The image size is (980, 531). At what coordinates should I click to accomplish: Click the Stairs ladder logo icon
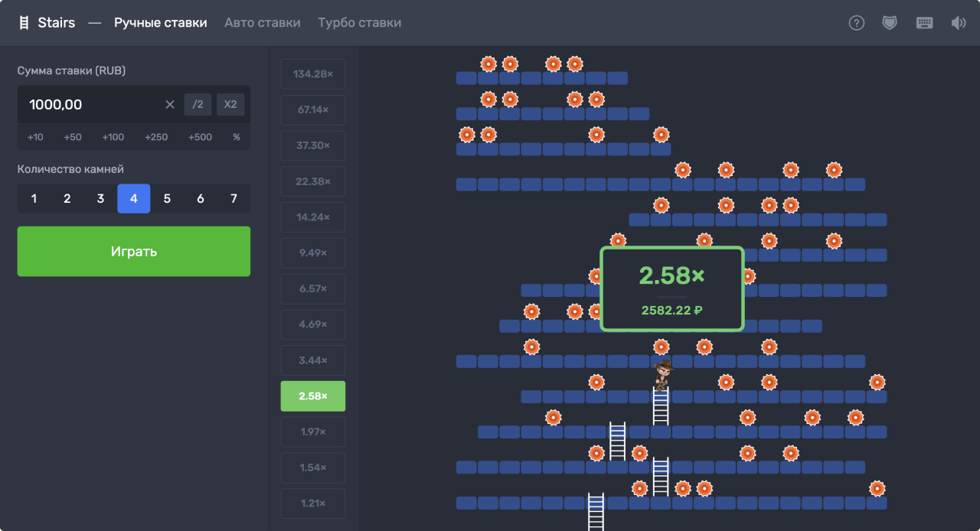tap(24, 23)
